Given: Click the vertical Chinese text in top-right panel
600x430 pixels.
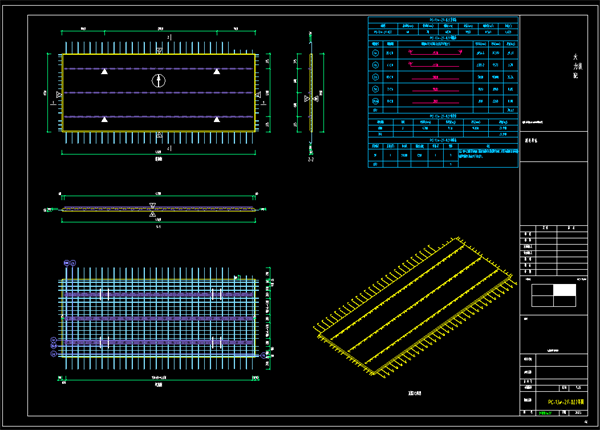Looking at the screenshot, I should (x=577, y=66).
